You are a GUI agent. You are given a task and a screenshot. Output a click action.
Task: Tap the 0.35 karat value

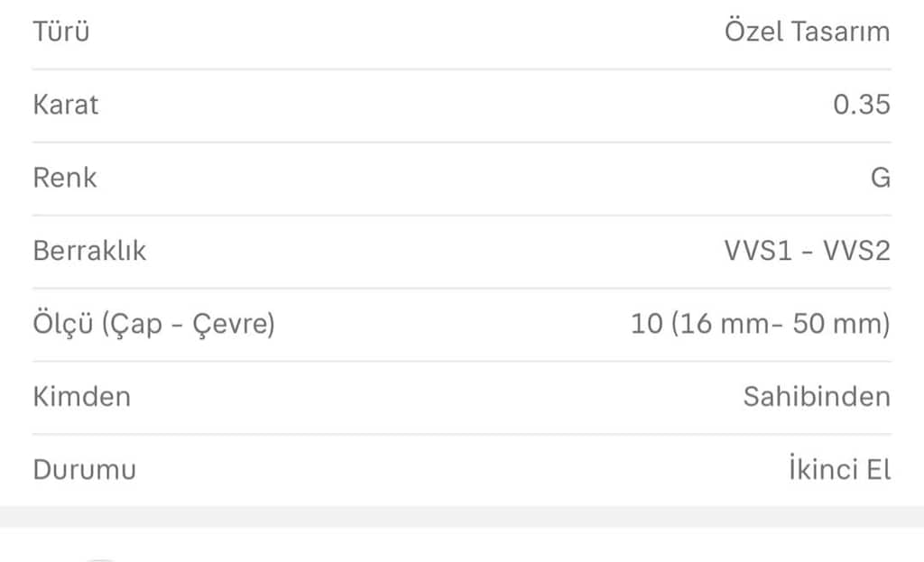[x=862, y=105]
